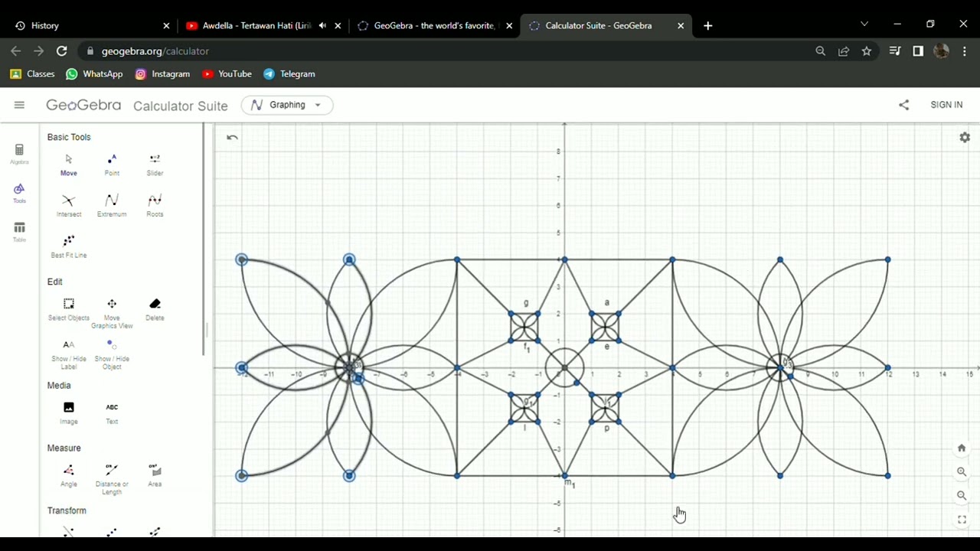Viewport: 980px width, 551px height.
Task: Zoom out on the graphics view
Action: tap(962, 496)
